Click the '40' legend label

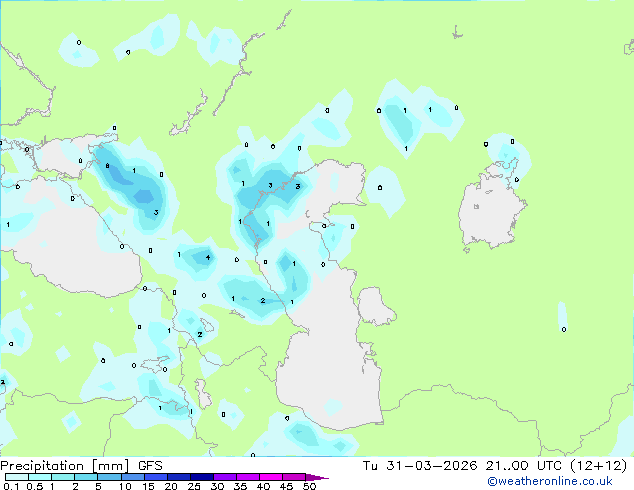263,486
